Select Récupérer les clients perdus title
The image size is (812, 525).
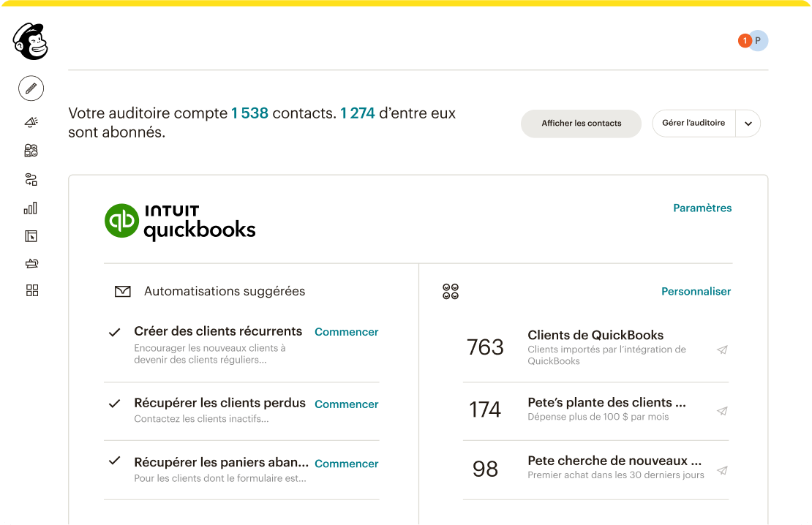[x=219, y=403]
